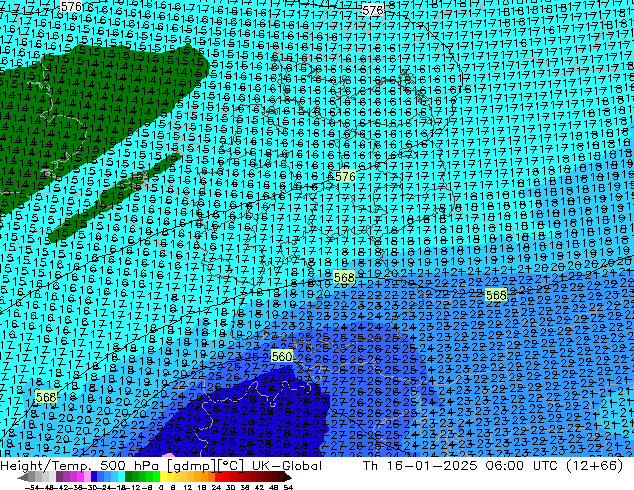
Task: Select the 568 label at the map's left edge
Action: [x=46, y=397]
